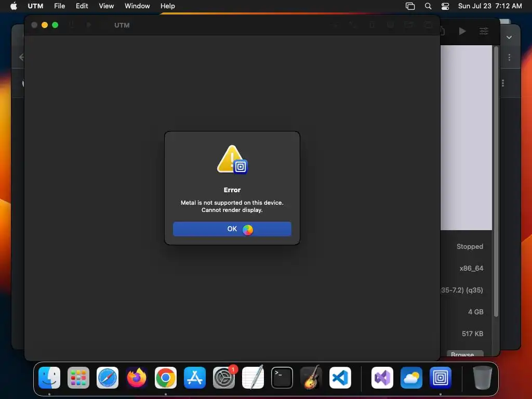Open System Settings from the Dock
The height and width of the screenshot is (399, 532).
pyautogui.click(x=224, y=378)
